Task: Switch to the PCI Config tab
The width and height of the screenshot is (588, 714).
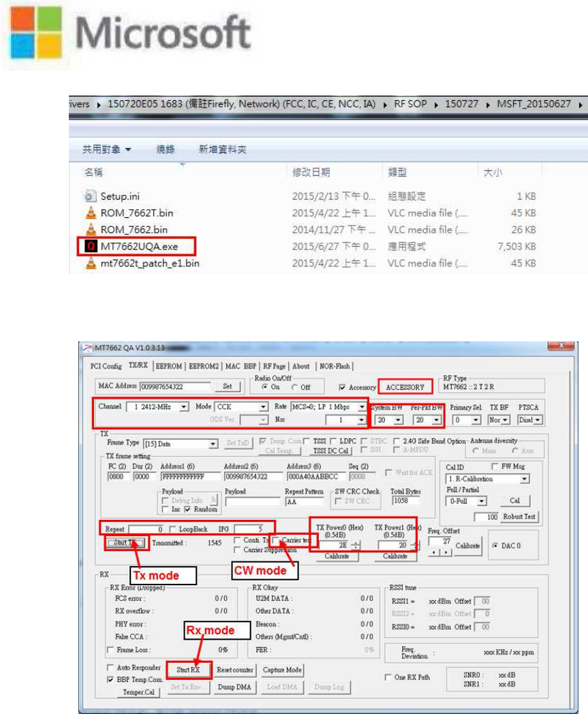Action: [x=106, y=366]
